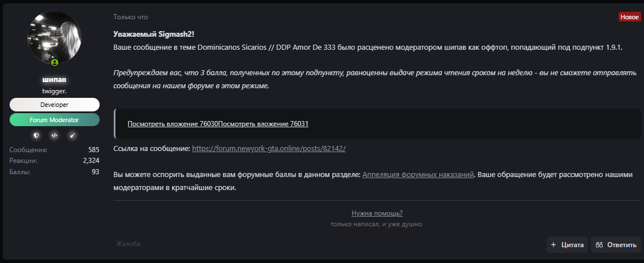The image size is (644, 263).
Task: Click the white Developer banner
Action: click(55, 105)
